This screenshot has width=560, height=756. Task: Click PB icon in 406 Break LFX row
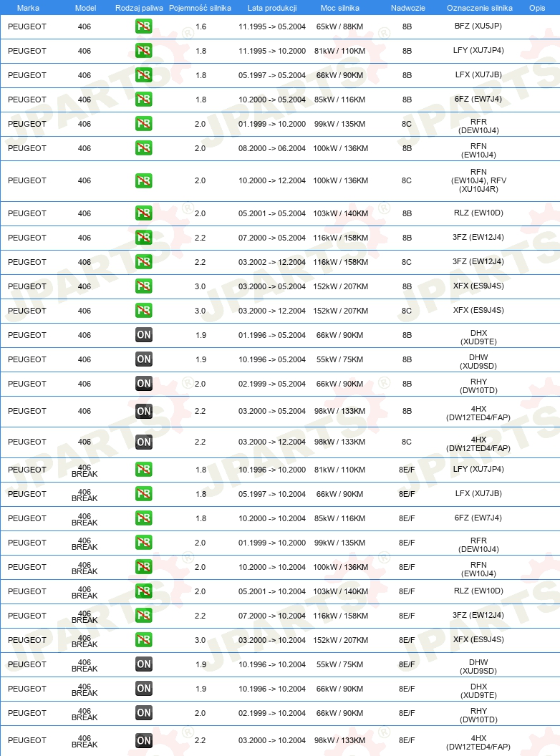click(x=144, y=494)
